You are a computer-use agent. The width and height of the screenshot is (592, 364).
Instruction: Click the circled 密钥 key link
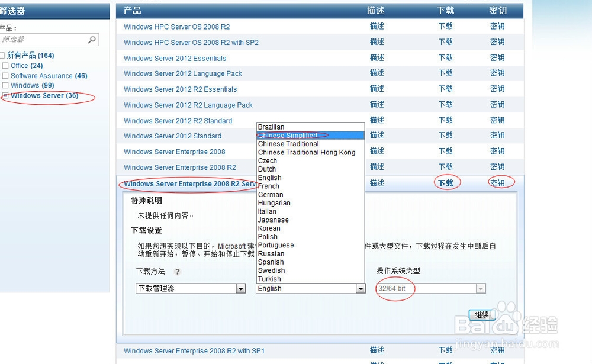pos(500,183)
